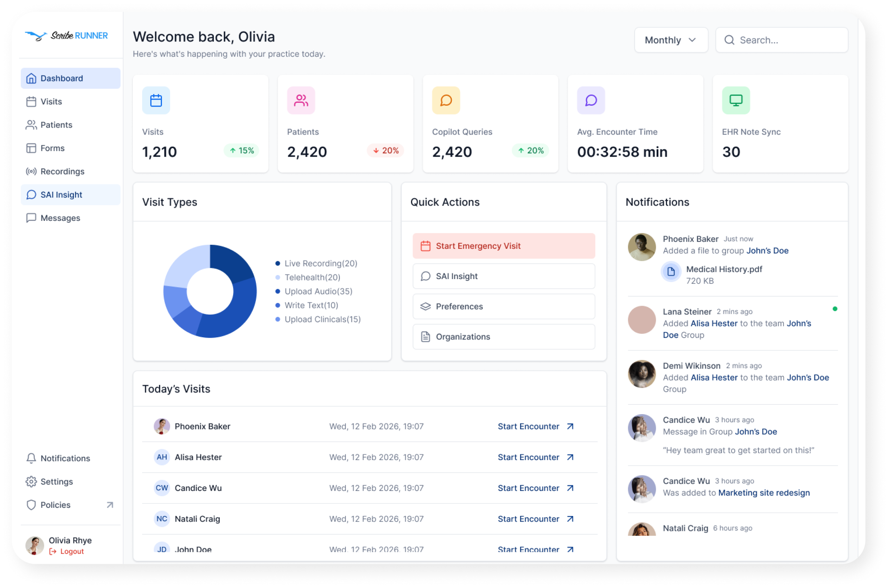
Task: Click the Visits calendar icon card
Action: (x=156, y=100)
